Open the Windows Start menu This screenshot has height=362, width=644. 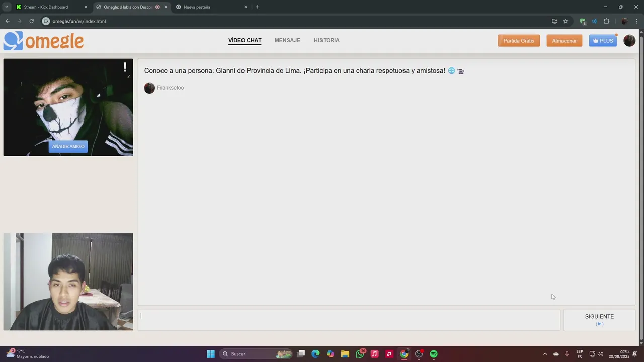(211, 354)
